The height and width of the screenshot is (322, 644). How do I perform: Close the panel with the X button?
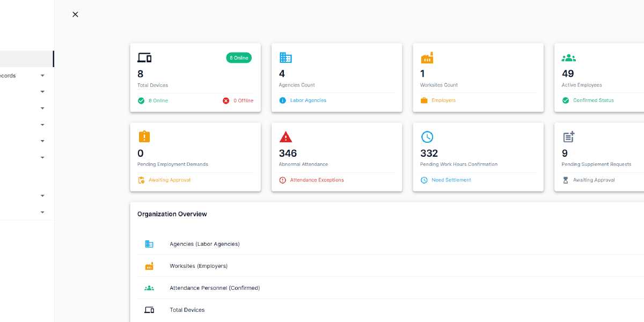tap(75, 14)
